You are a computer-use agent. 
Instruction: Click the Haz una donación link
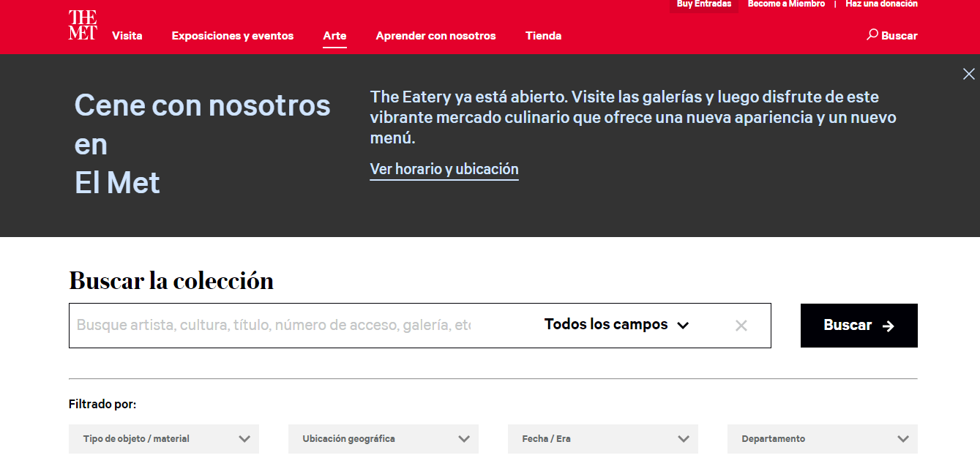point(881,4)
